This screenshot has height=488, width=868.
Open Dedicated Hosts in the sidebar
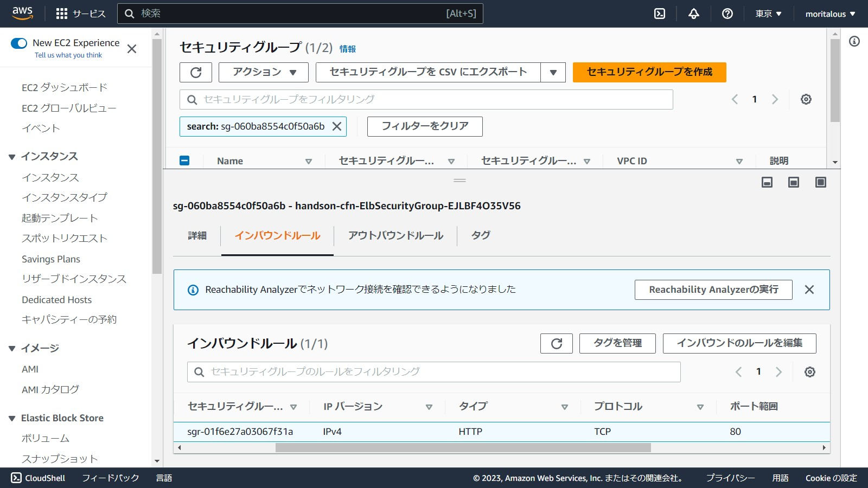(57, 300)
